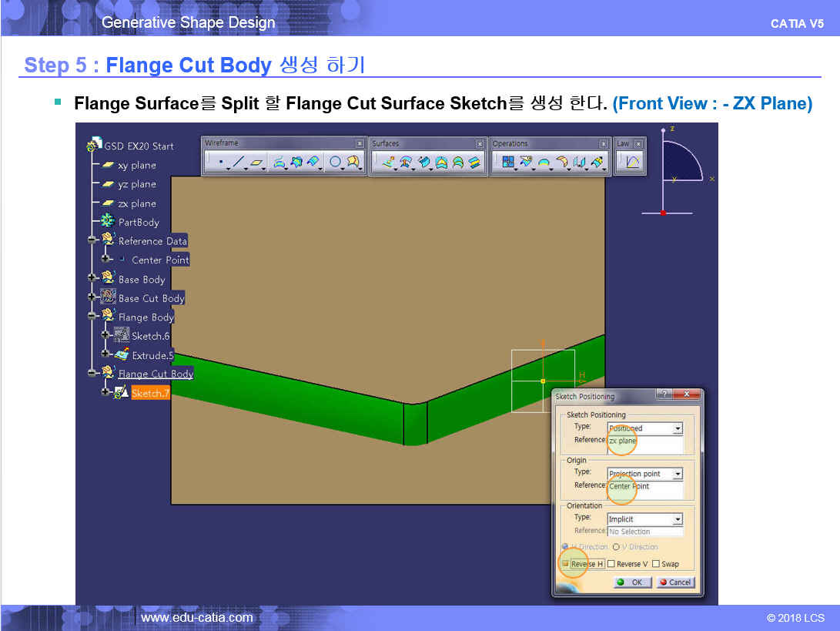Screen dimensions: 840x631
Task: Open the Sketch Positioning Type dropdown
Action: [x=678, y=428]
